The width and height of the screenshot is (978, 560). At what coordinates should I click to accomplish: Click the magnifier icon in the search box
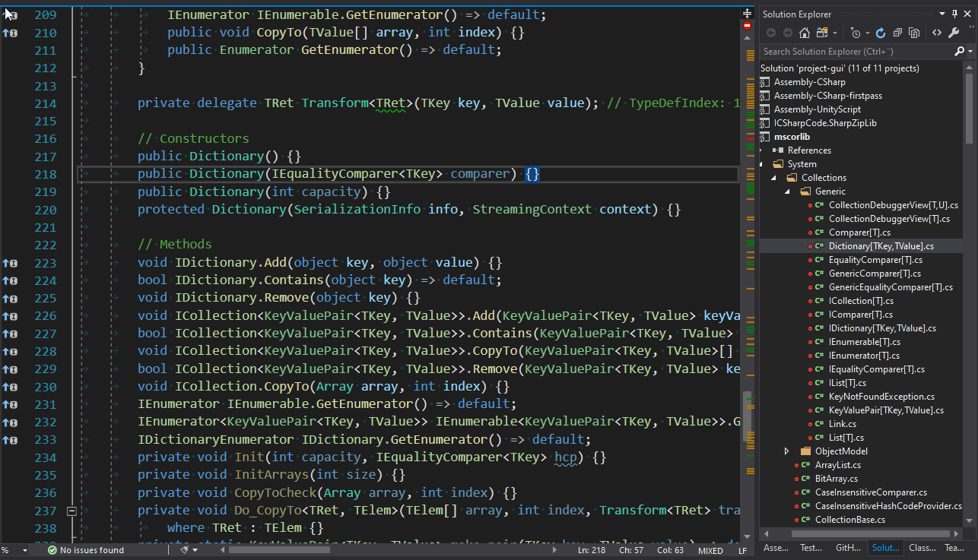[x=960, y=51]
